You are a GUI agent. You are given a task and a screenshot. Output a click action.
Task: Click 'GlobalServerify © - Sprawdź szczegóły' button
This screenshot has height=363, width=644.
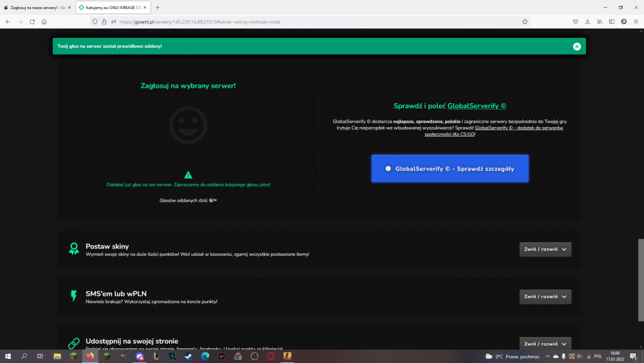(450, 168)
